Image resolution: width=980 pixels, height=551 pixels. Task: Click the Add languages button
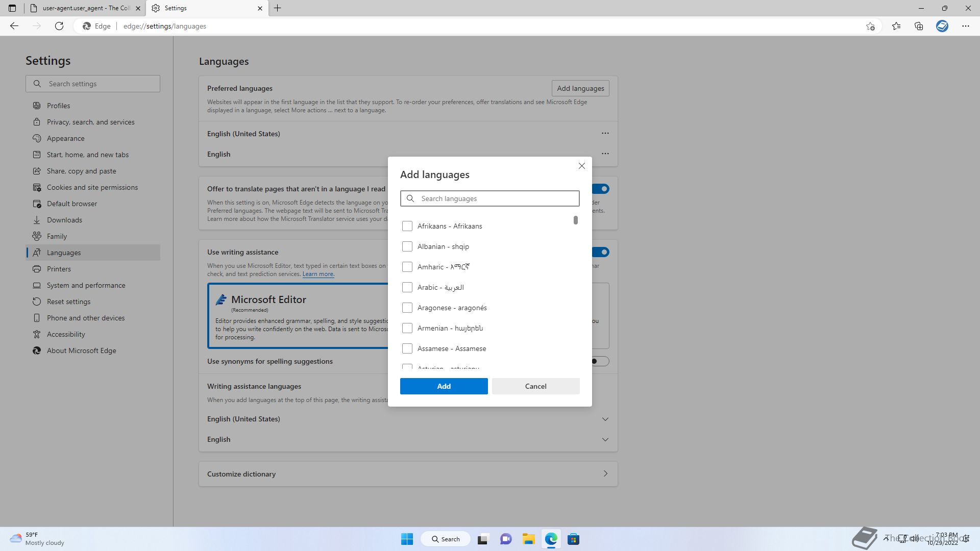pos(580,88)
